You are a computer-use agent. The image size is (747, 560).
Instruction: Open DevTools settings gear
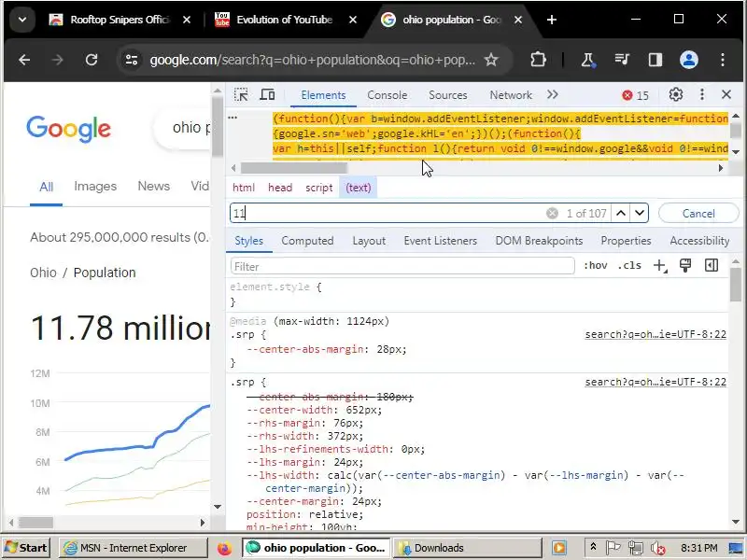click(x=675, y=95)
